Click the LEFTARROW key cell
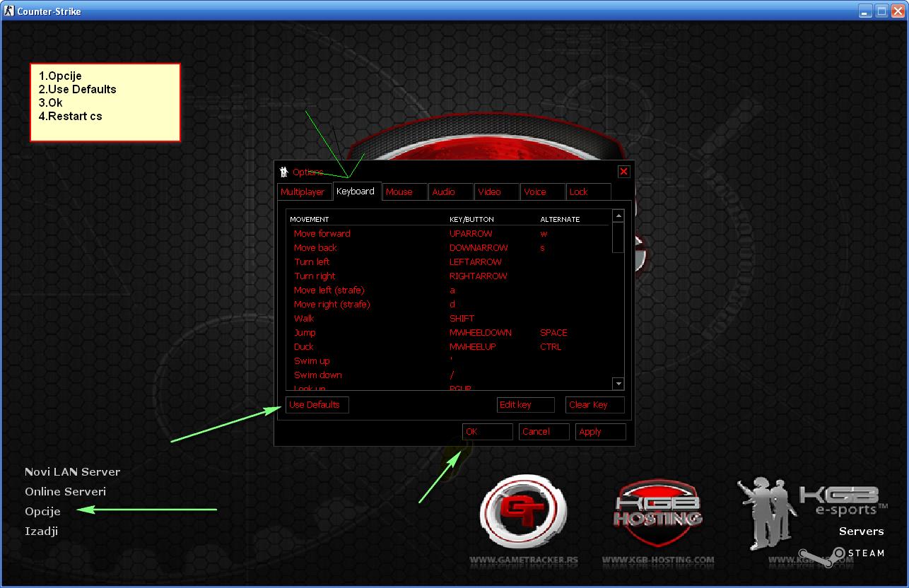The image size is (909, 588). coord(476,262)
